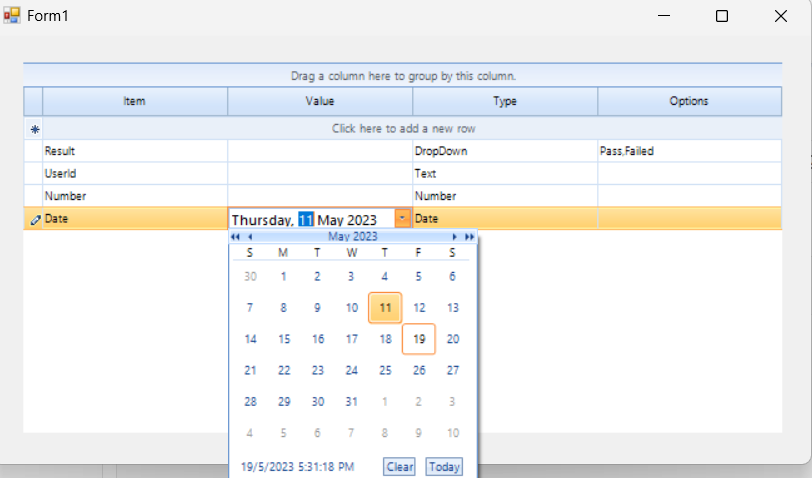Pick day 25 in the May calendar

tap(385, 370)
